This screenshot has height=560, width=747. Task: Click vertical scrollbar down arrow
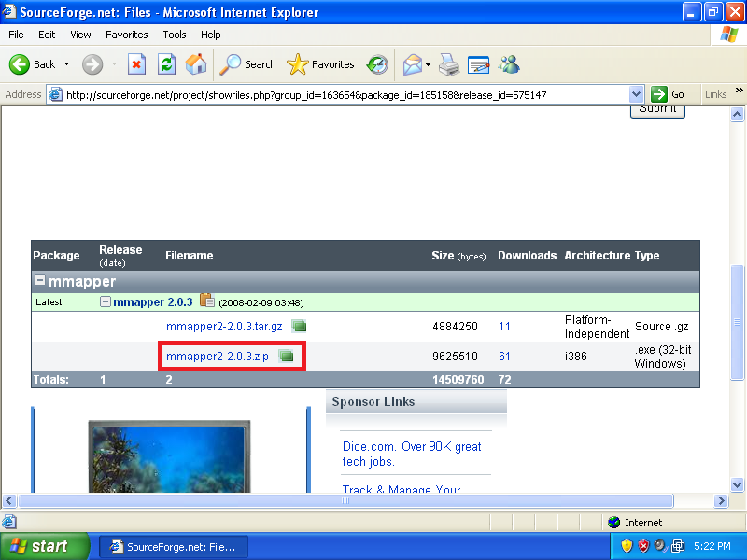click(x=737, y=485)
